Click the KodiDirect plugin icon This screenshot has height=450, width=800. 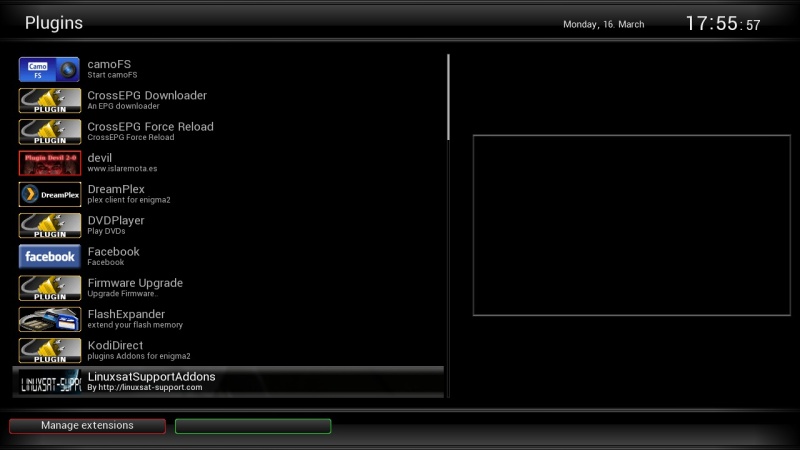point(49,351)
